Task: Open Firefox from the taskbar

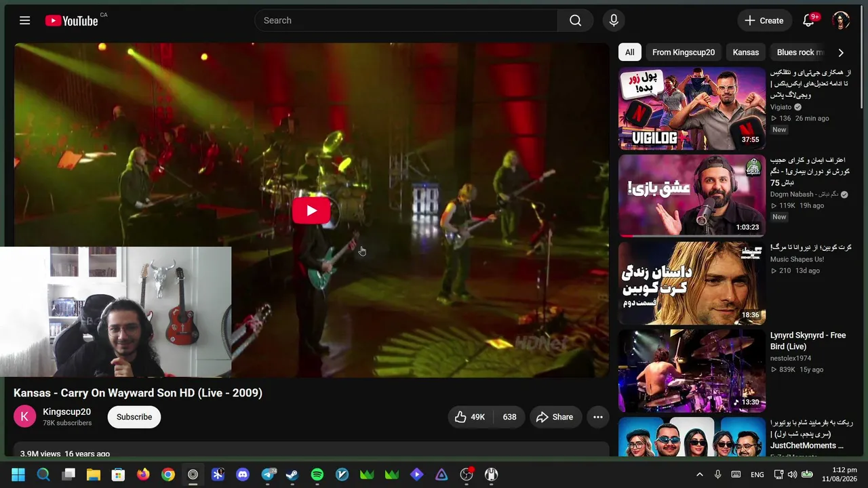Action: (x=143, y=474)
